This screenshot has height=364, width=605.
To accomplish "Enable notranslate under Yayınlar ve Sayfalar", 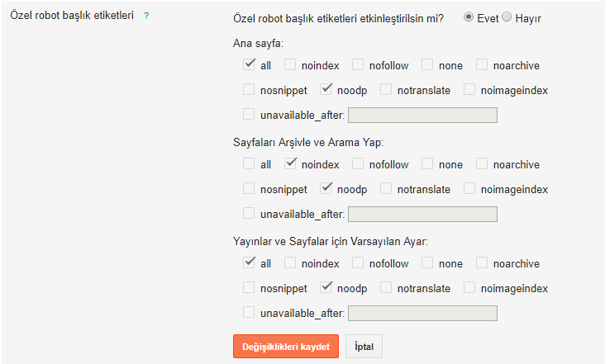I will 386,288.
